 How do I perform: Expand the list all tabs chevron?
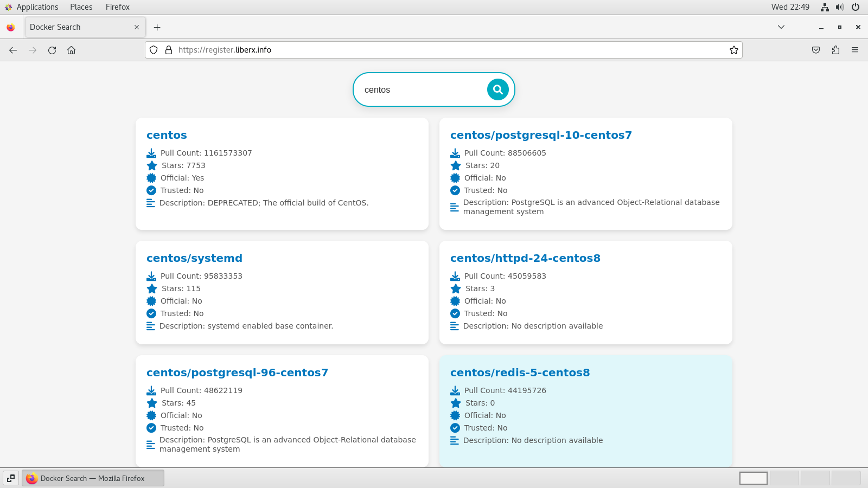tap(781, 27)
